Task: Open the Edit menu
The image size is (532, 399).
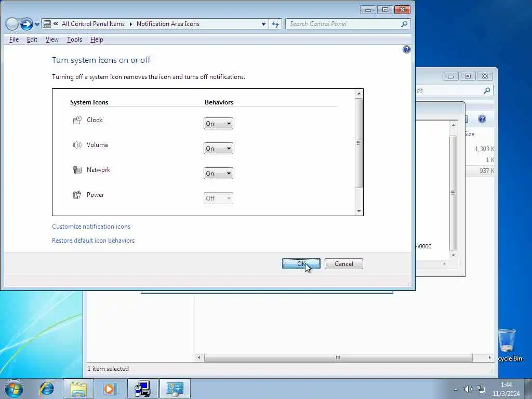Action: coord(32,39)
